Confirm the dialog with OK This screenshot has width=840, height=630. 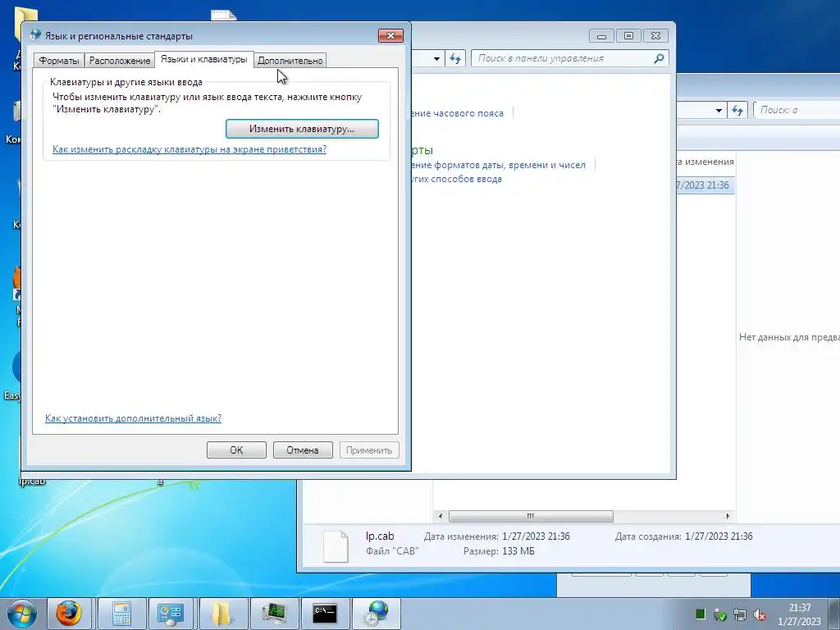(x=236, y=450)
